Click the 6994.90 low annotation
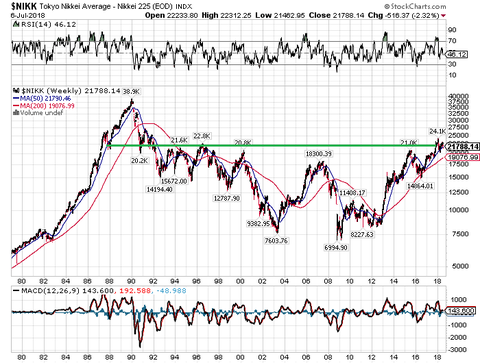Image resolution: width=480 pixels, height=363 pixels. (336, 248)
